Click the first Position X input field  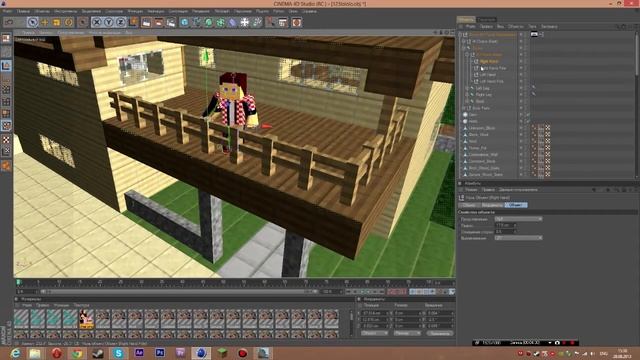click(375, 313)
